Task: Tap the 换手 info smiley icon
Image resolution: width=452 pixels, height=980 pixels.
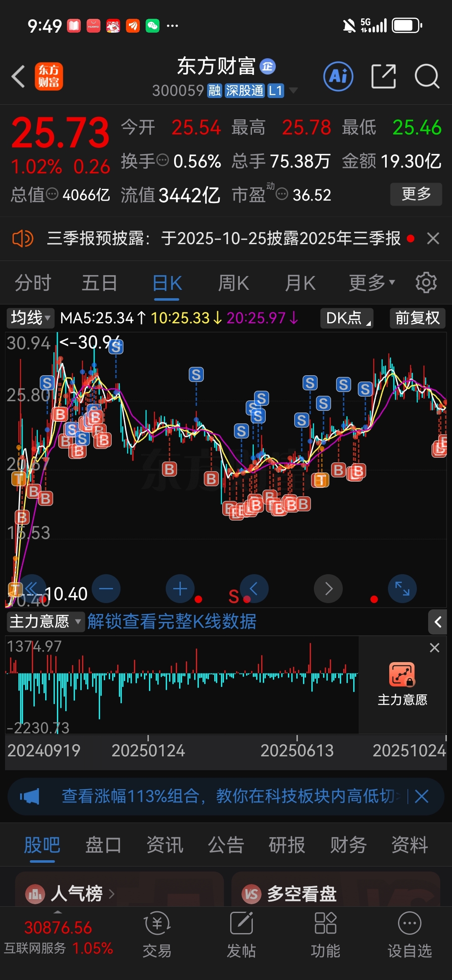Action: [162, 160]
